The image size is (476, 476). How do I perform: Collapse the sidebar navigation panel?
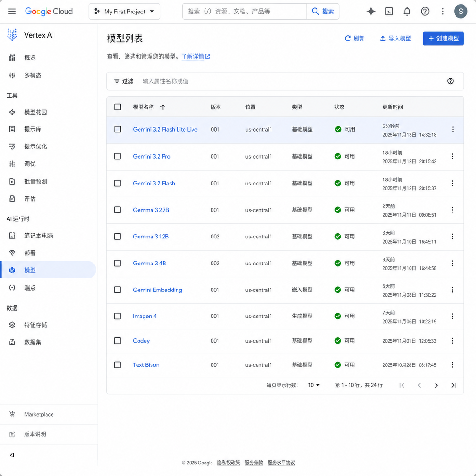[12, 455]
